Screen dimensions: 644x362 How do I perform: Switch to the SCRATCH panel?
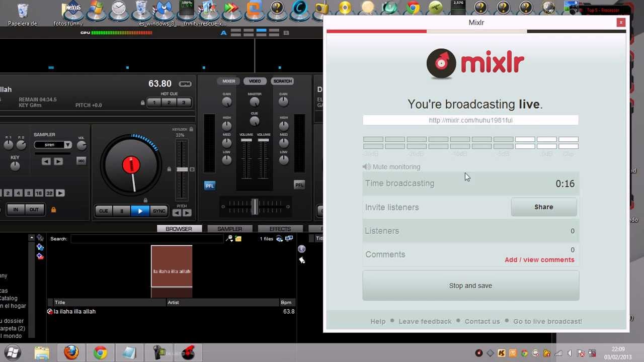282,81
